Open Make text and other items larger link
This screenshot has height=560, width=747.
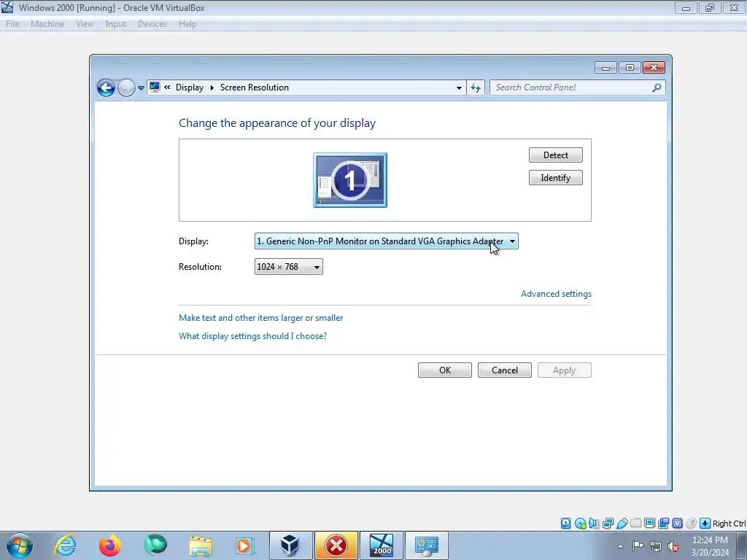point(260,318)
